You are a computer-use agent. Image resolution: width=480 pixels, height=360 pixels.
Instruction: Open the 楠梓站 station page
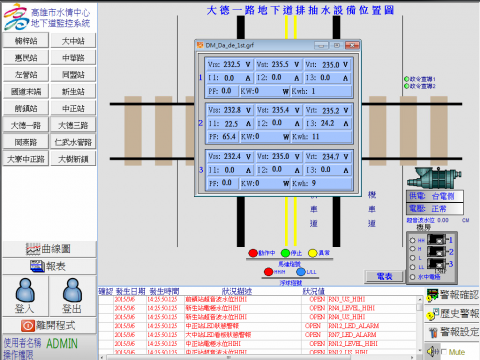click(x=26, y=41)
